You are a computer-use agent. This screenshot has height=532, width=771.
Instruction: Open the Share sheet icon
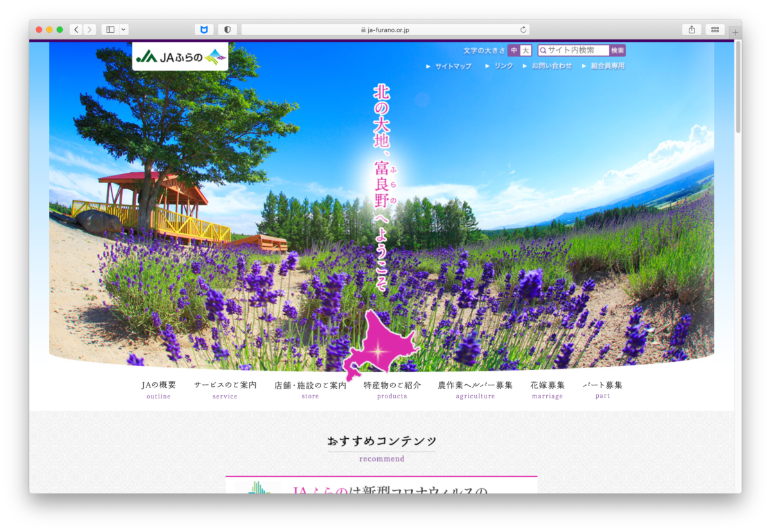691,30
